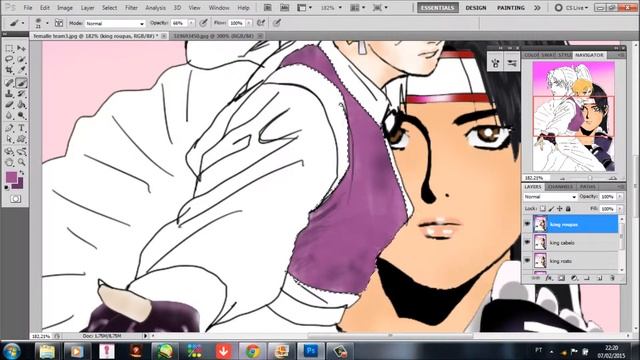Screen dimensions: 640x360
Task: Click the swap foreground/background colors icon
Action: 21,173
